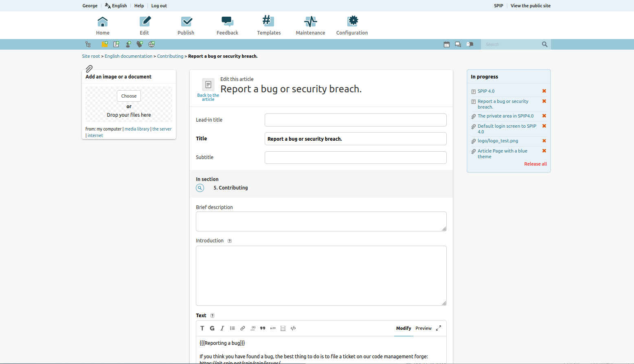Click the Choose file button
Screen dimensions: 634x364
129,96
